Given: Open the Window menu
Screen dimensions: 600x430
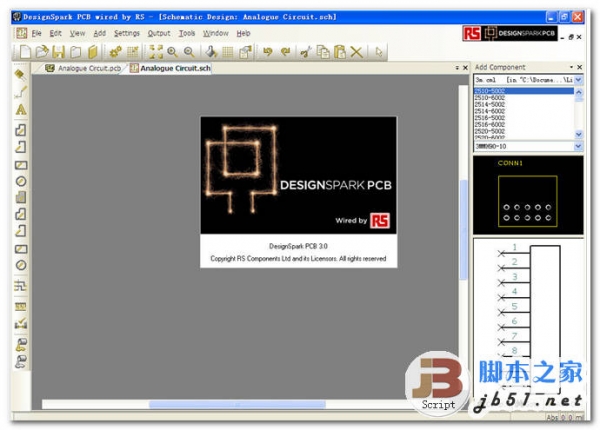Looking at the screenshot, I should click(x=215, y=33).
